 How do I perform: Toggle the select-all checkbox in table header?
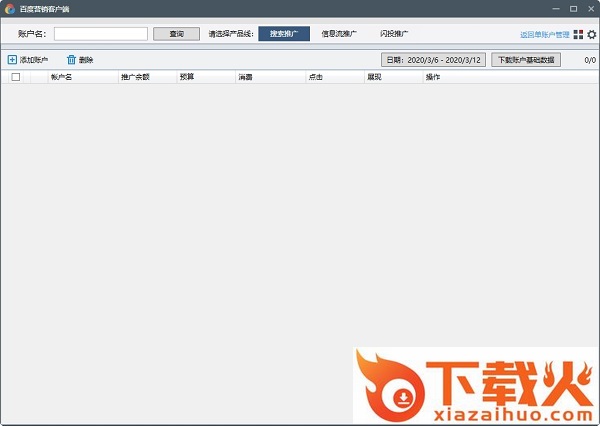pos(16,77)
